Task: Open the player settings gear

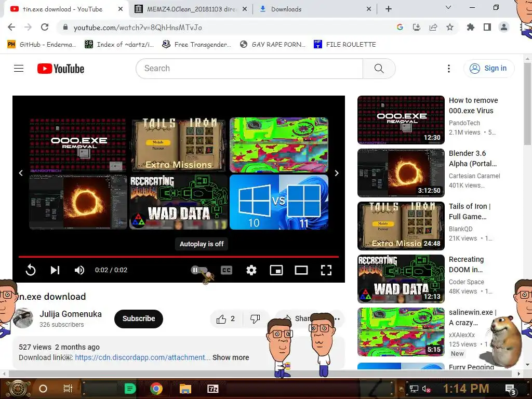Action: 251,270
